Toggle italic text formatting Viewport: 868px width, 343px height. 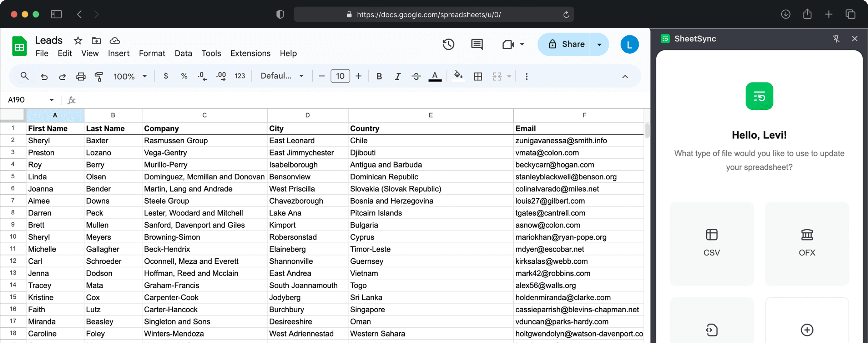[x=397, y=76]
